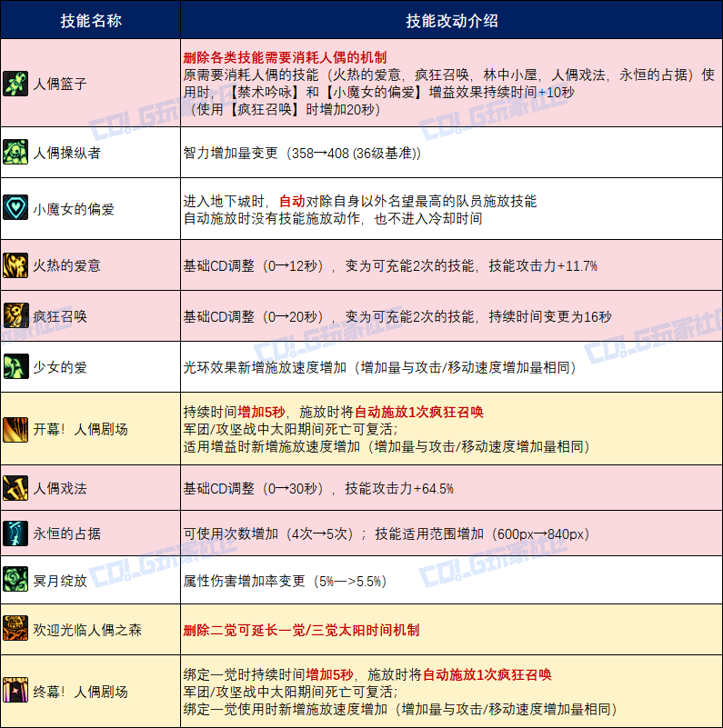Click the 技能改动介绍 column header

point(451,20)
